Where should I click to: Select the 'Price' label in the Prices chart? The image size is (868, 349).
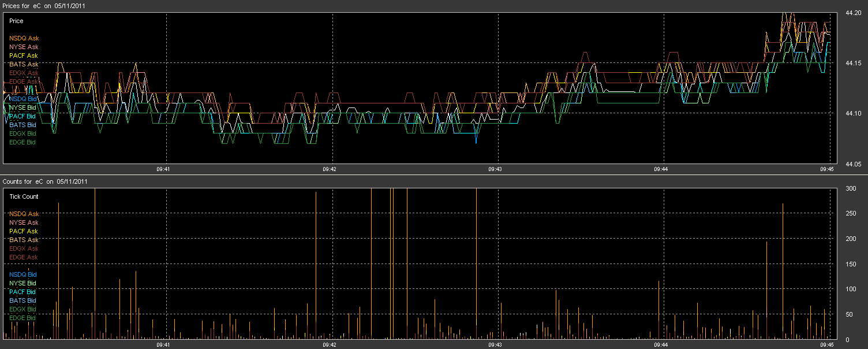tap(16, 20)
